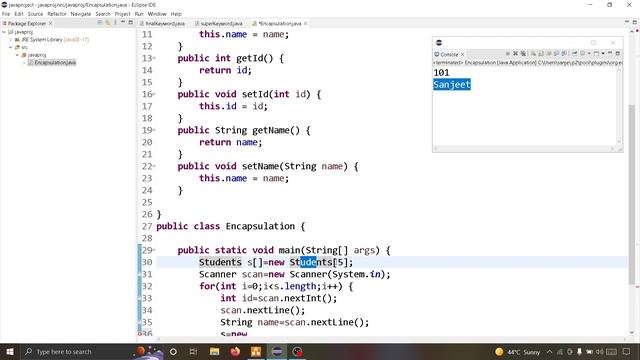Maximize the Package Explorer view

pos(131,22)
